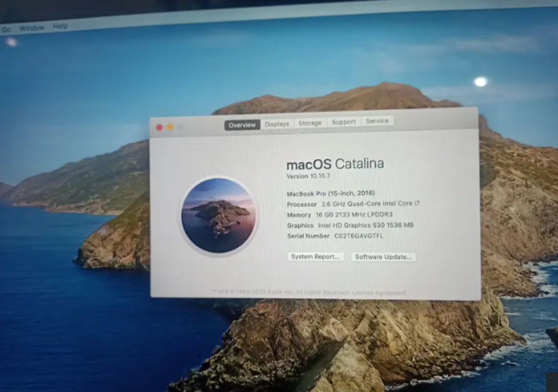The width and height of the screenshot is (558, 392).
Task: Click the 16 GB 2133 MHz LPDDR3 memory text
Action: click(354, 215)
